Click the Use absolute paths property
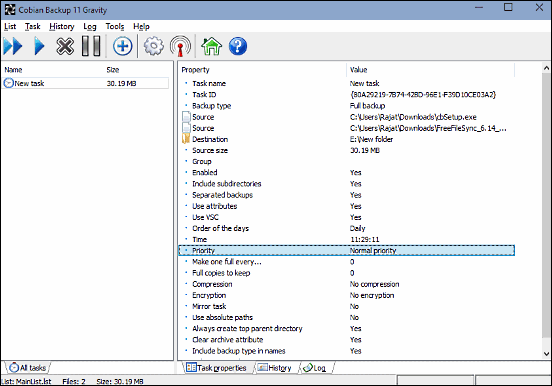 click(222, 317)
